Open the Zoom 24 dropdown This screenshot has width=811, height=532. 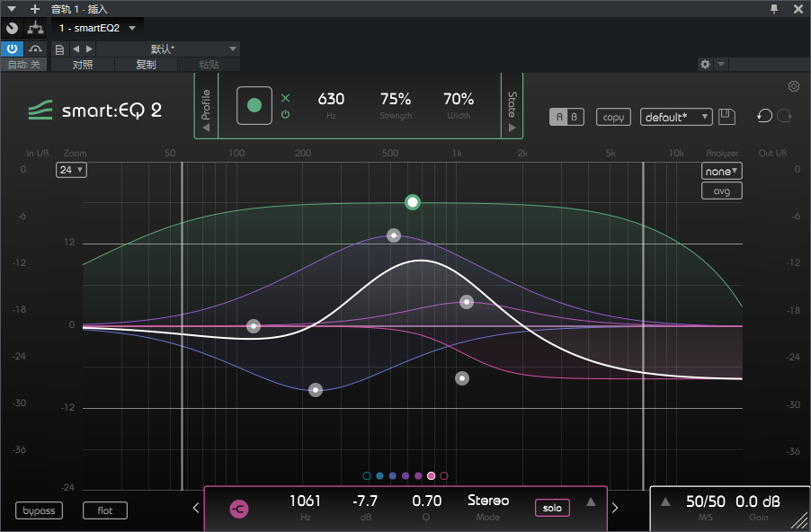[x=71, y=170]
